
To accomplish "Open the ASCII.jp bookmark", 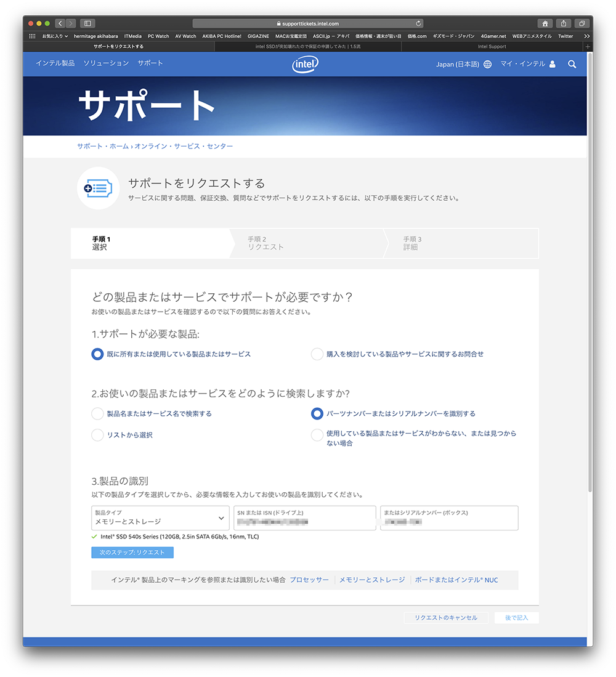I will pyautogui.click(x=331, y=36).
